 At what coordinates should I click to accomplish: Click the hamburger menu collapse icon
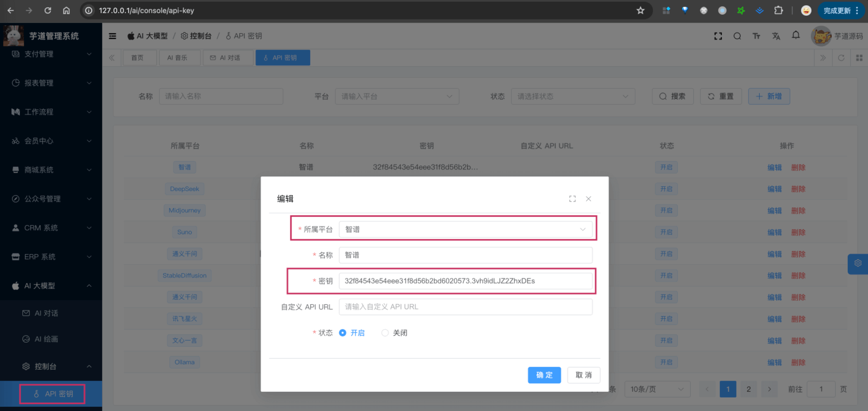point(112,36)
